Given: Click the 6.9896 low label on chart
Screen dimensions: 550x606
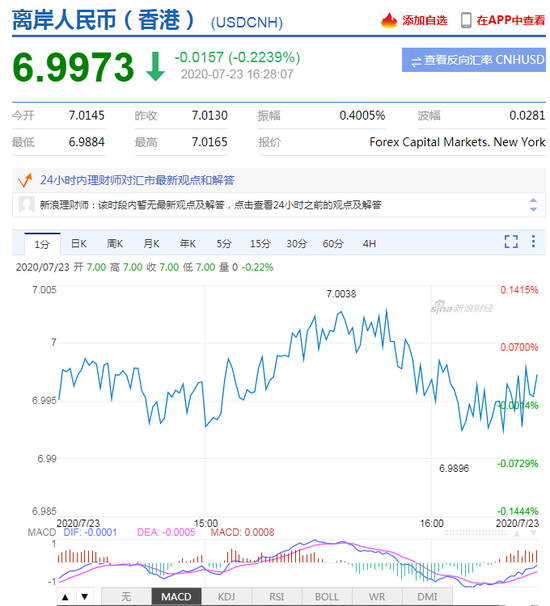Looking at the screenshot, I should click(454, 468).
